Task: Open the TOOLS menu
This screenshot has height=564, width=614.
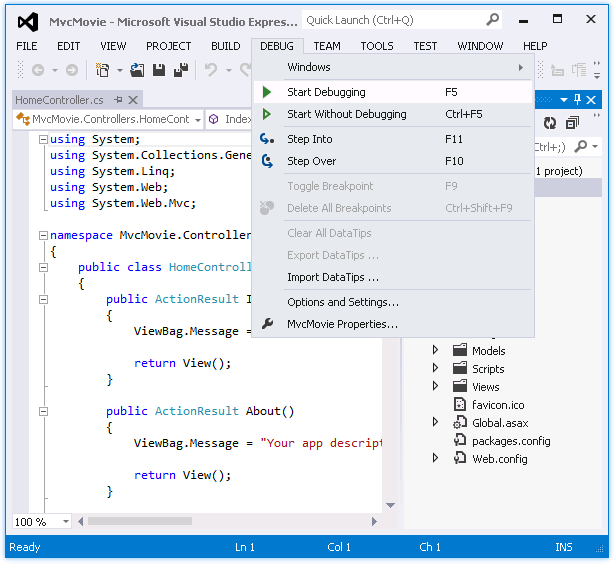Action: (376, 46)
